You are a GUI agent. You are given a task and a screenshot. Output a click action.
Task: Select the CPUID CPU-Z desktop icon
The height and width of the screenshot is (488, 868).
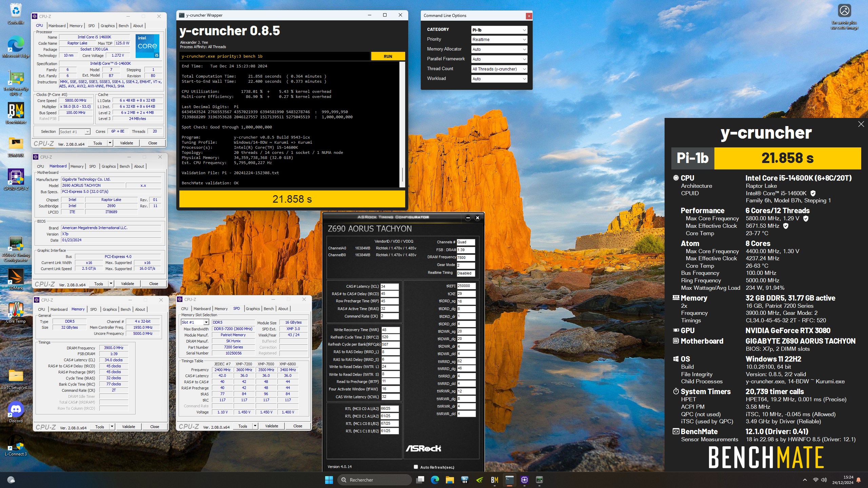[x=16, y=179]
